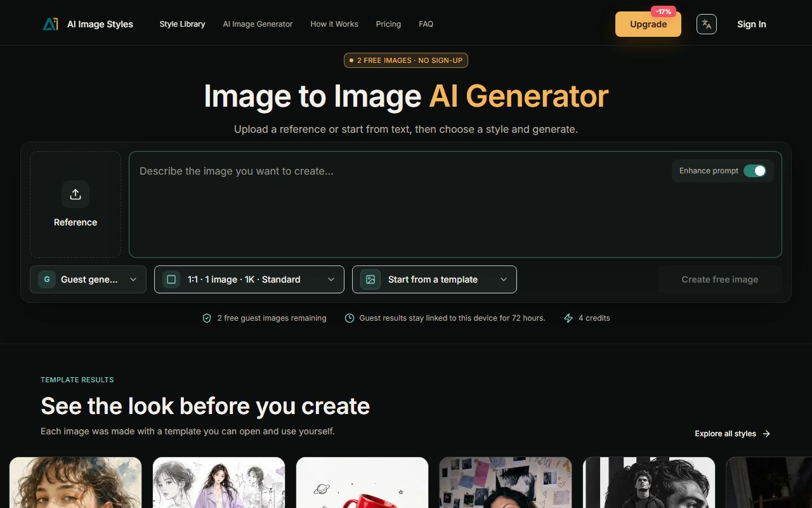Click the arrow icon beside Explore all styles

pos(766,434)
